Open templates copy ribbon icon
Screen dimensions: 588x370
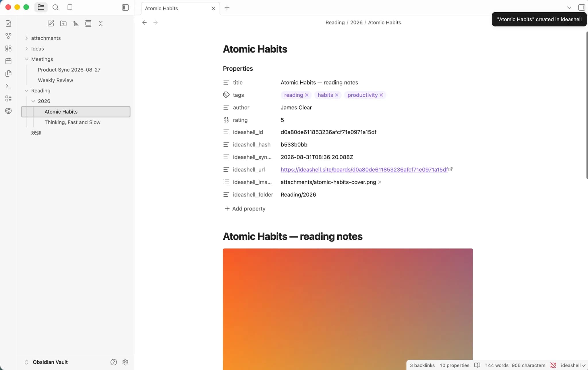point(8,73)
